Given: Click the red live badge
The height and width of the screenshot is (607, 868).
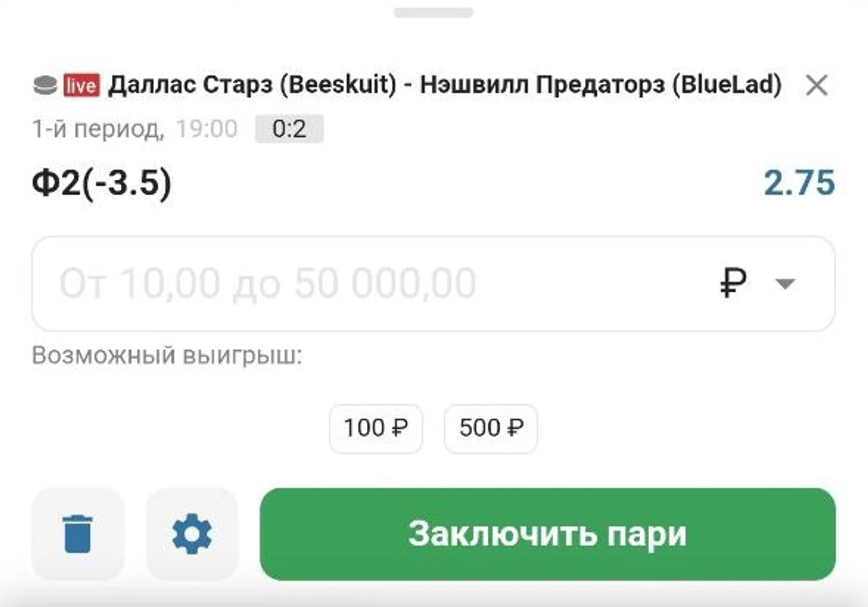Looking at the screenshot, I should [81, 85].
